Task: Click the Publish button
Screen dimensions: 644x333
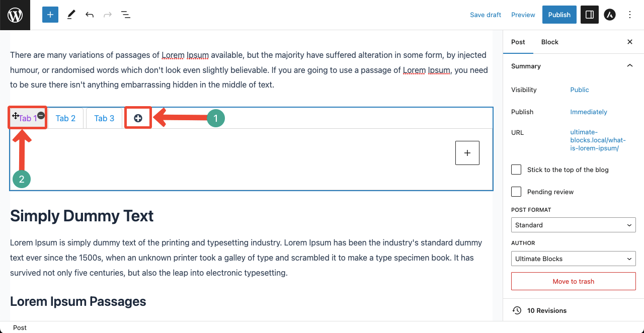Action: (559, 15)
